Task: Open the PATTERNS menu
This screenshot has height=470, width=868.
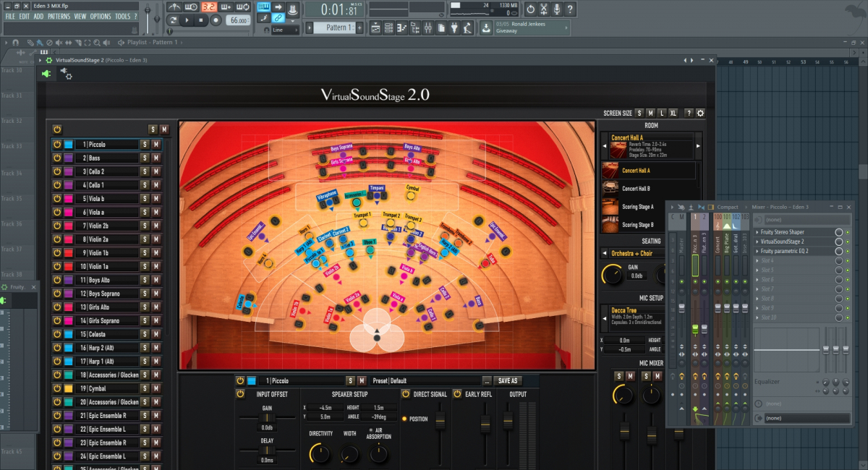Action: [x=59, y=17]
